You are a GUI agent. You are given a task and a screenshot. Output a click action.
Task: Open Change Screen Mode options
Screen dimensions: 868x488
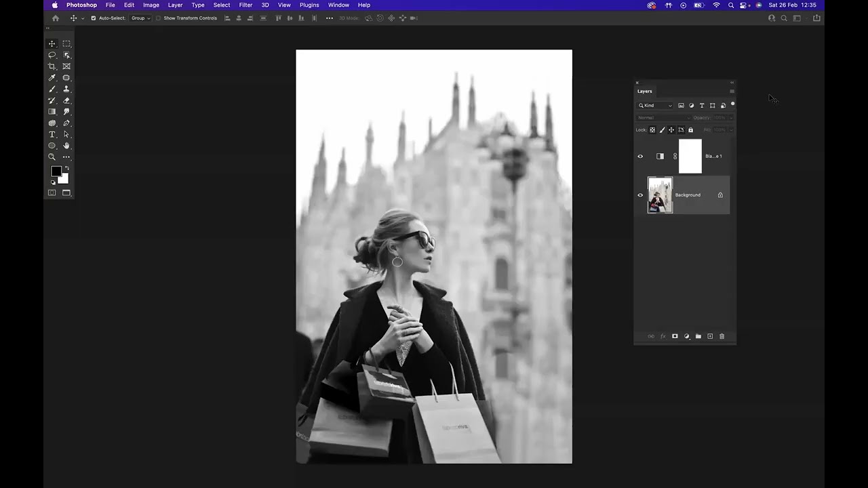[x=66, y=193]
